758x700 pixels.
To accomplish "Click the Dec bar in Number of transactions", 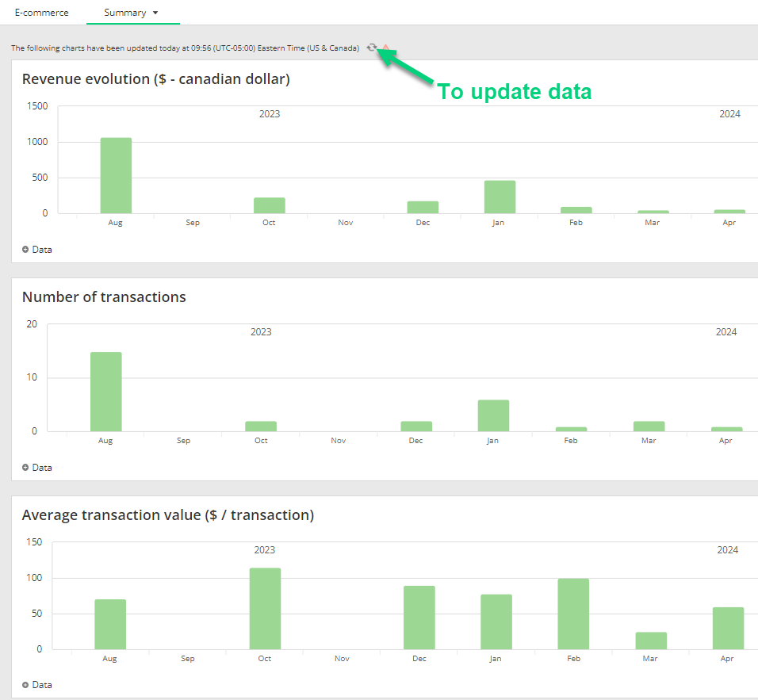I will pyautogui.click(x=416, y=427).
